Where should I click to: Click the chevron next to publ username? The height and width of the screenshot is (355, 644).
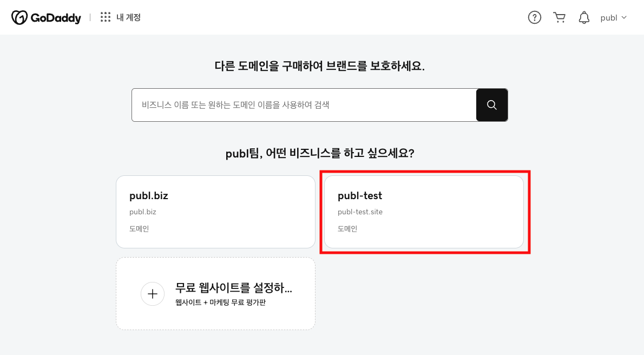[625, 17]
